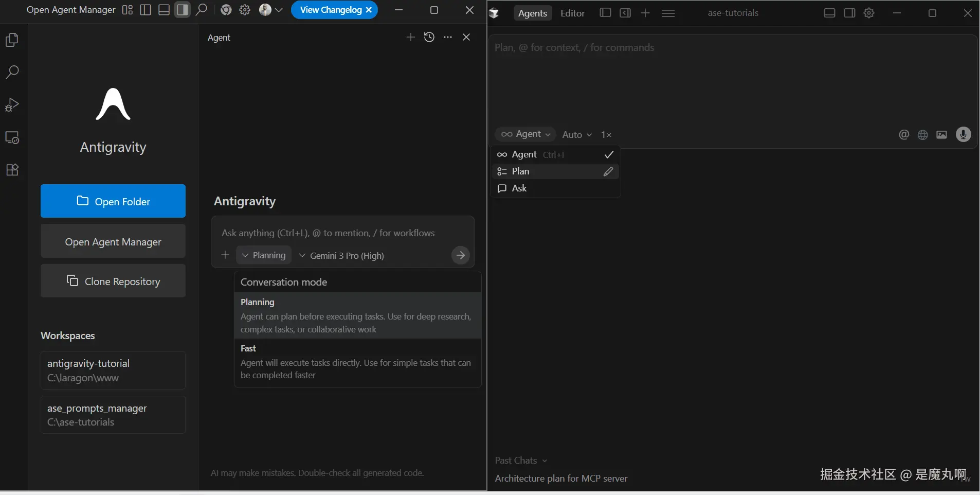Select Planning conversation mode option
Image resolution: width=980 pixels, height=495 pixels.
click(x=358, y=315)
